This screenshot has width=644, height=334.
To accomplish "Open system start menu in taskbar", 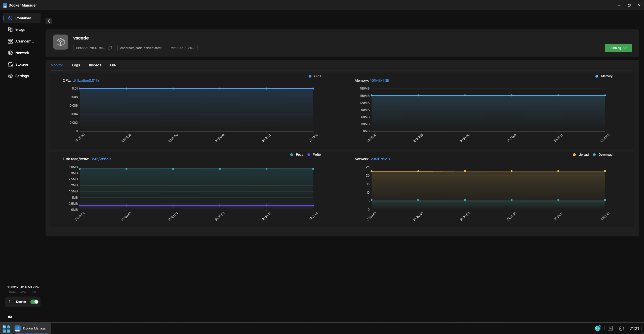I will point(6,328).
